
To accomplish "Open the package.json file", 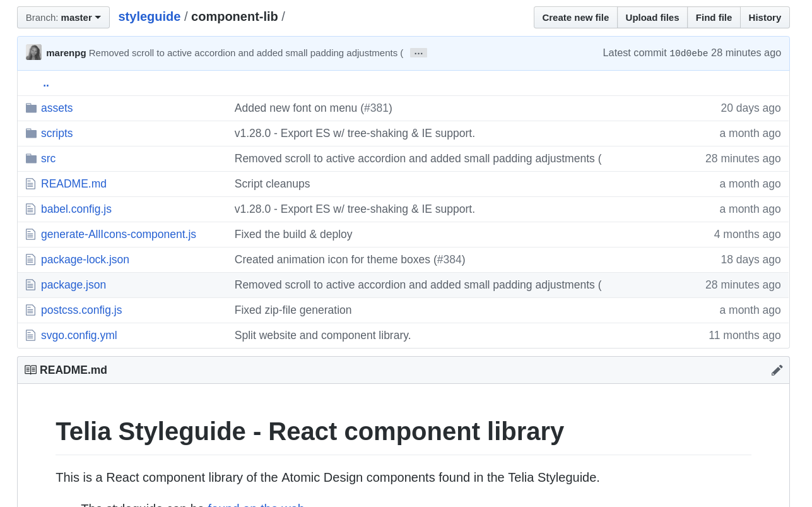I will 73,285.
